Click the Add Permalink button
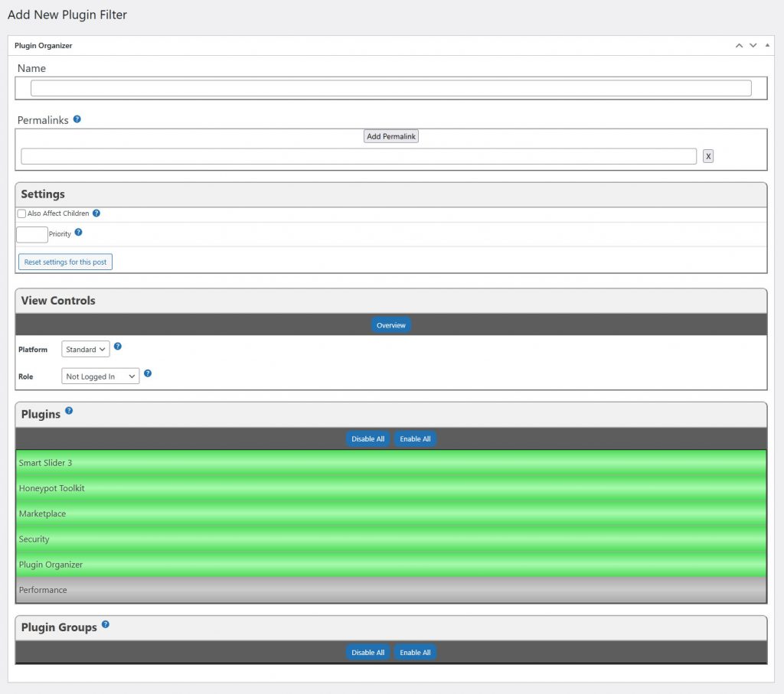 [390, 135]
